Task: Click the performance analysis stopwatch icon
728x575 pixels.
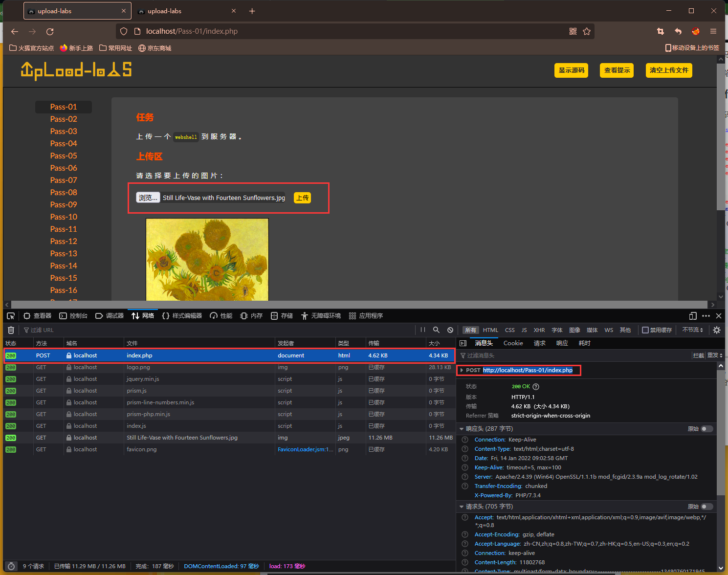Action: 11,566
